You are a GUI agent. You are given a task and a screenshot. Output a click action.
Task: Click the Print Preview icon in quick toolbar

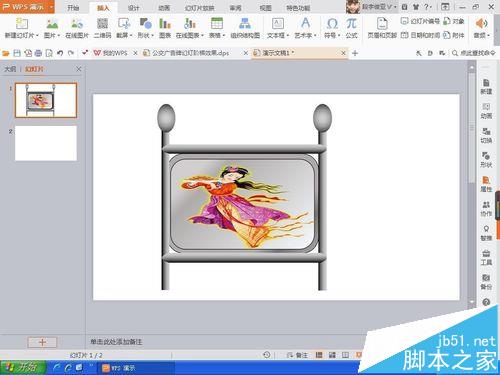[x=49, y=53]
